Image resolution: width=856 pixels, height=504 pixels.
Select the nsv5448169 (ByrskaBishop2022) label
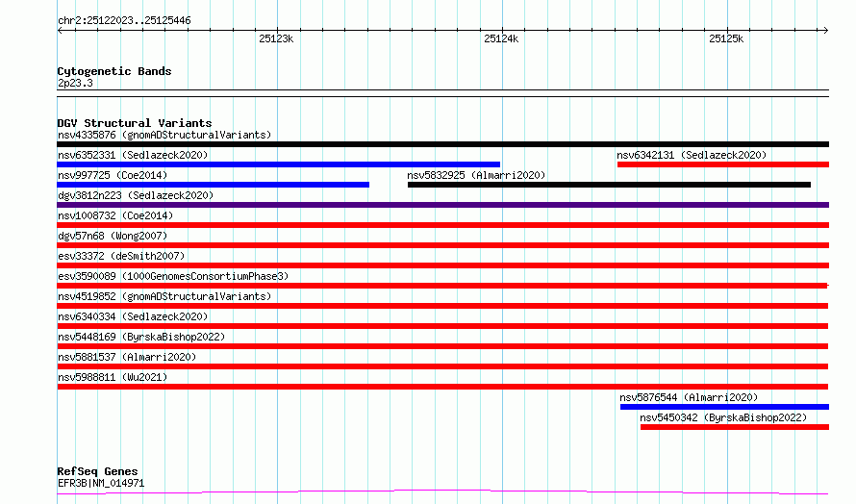coord(141,337)
